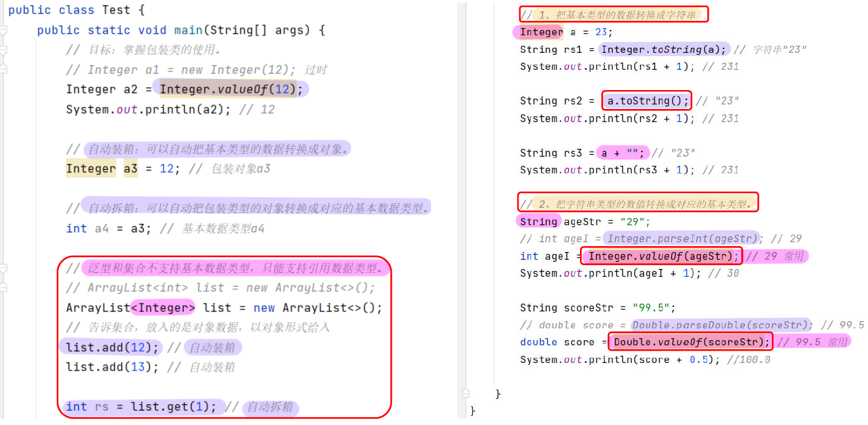Screen dimensions: 868x425
Task: Click the '// 29 常用' comment
Action: [x=775, y=256]
